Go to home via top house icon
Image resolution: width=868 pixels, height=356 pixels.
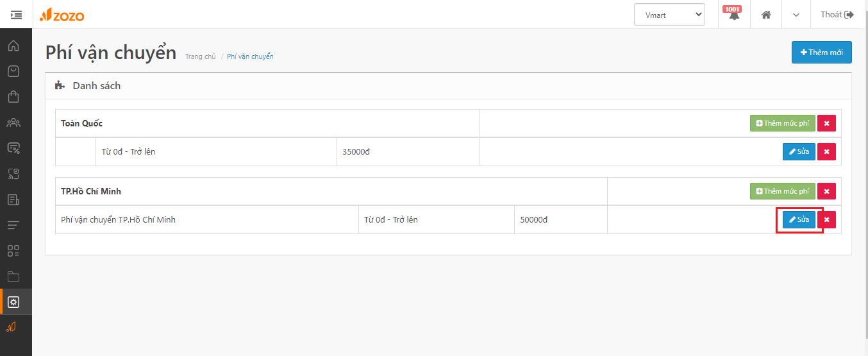[766, 15]
